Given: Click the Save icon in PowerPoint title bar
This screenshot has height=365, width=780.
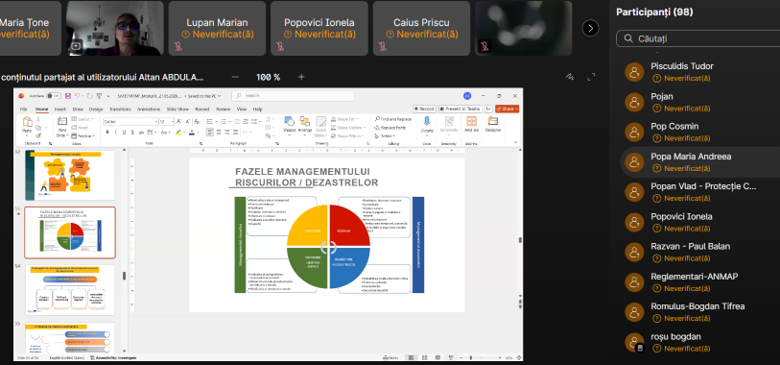Looking at the screenshot, I should (68, 95).
